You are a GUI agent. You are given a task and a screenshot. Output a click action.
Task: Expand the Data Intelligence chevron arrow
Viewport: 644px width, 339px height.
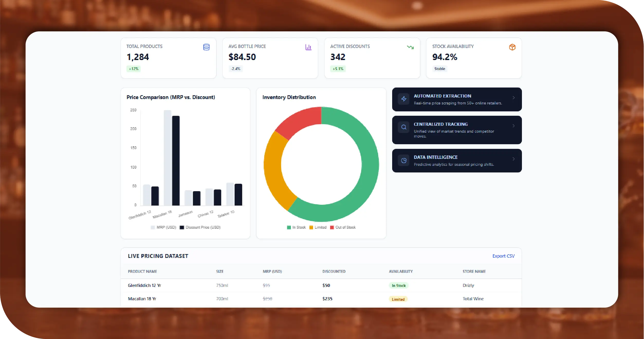point(513,159)
